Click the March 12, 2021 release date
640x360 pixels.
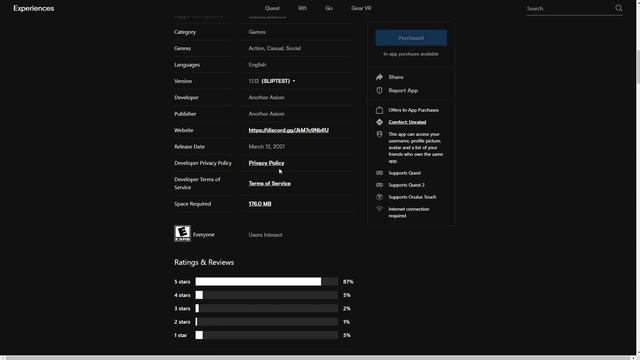pos(267,147)
